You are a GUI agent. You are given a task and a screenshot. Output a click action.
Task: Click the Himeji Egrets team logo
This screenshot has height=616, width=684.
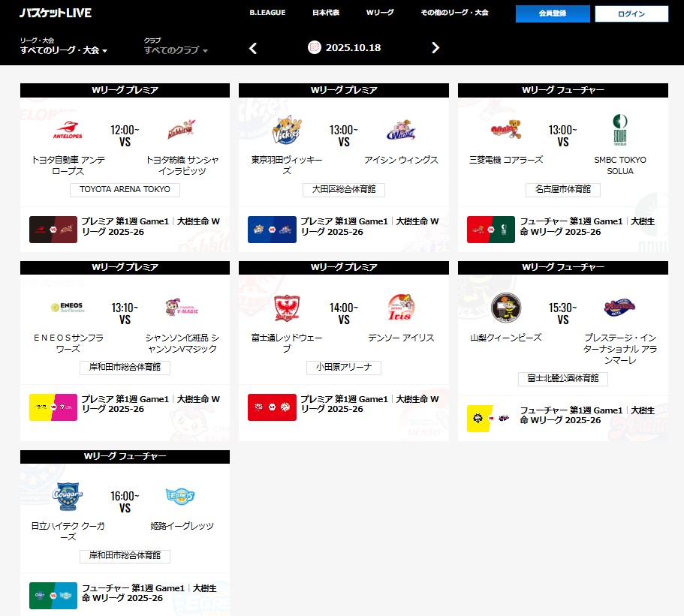(x=181, y=496)
